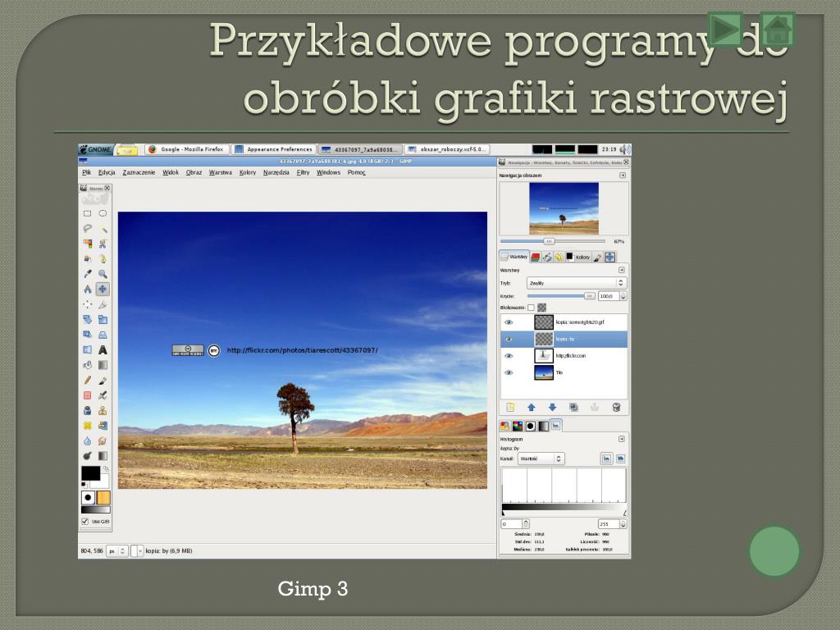
Task: Delete layer with the trash icon
Action: [616, 407]
